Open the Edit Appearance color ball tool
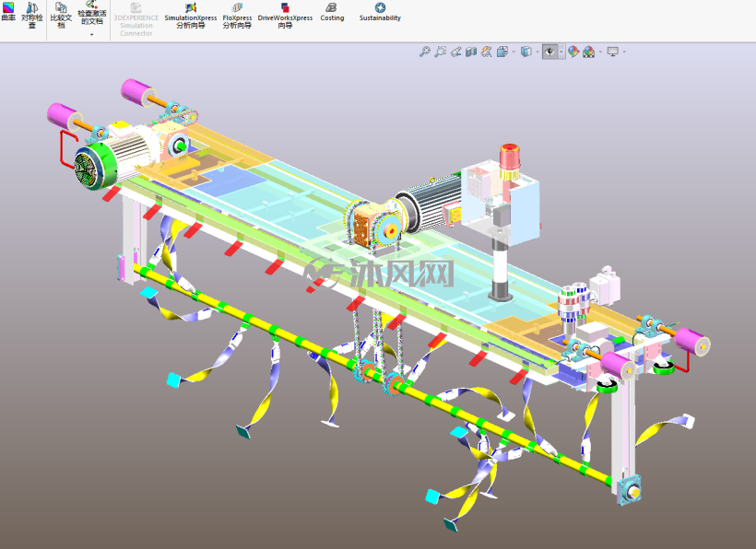This screenshot has height=549, width=756. [573, 52]
